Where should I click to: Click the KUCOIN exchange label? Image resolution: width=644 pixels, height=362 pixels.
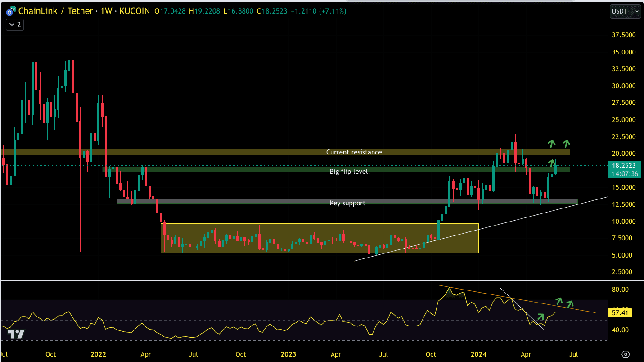coord(135,11)
